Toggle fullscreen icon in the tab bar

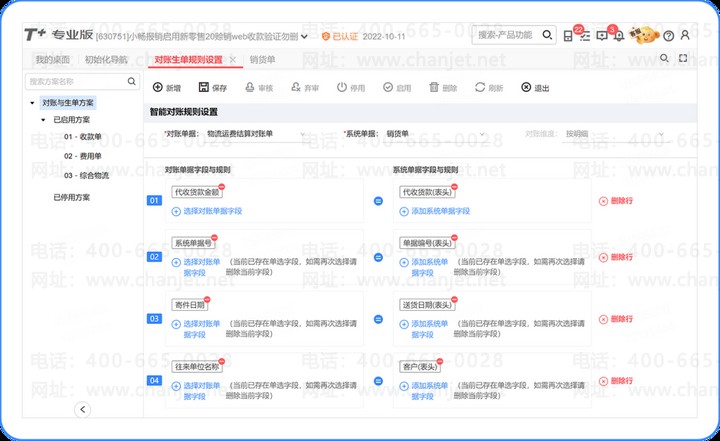click(x=683, y=58)
